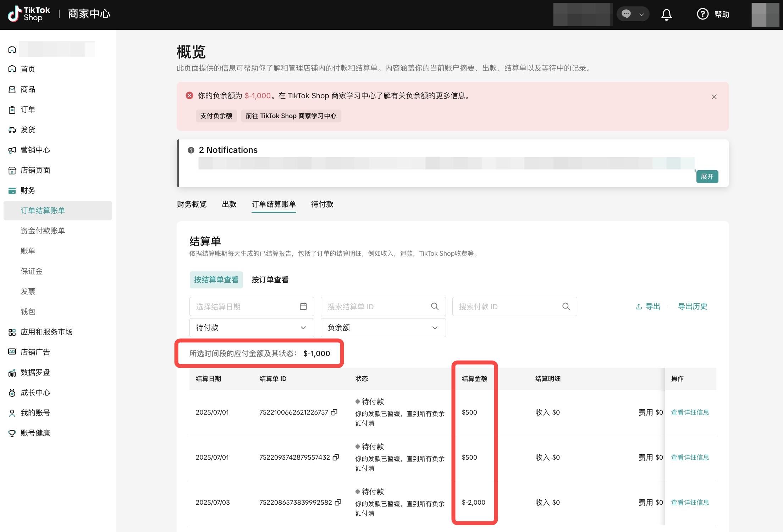Switch to 按订单查看 view
783x532 pixels.
click(270, 280)
